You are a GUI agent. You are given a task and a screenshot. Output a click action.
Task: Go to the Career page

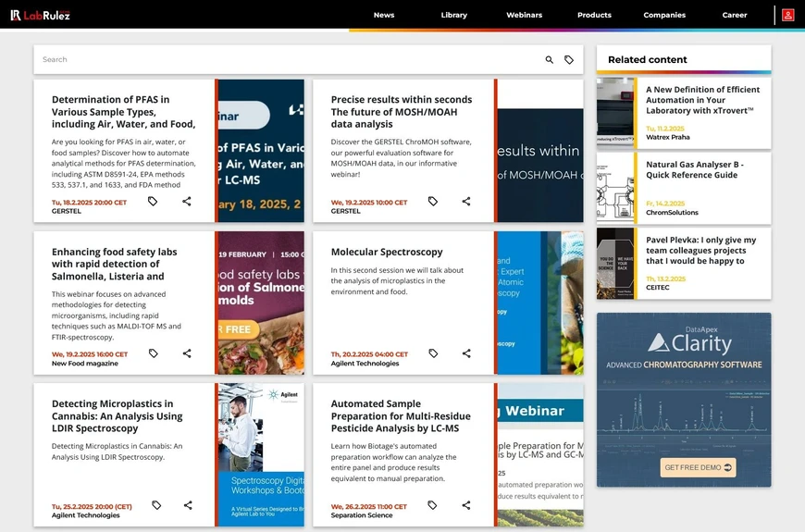pos(734,15)
